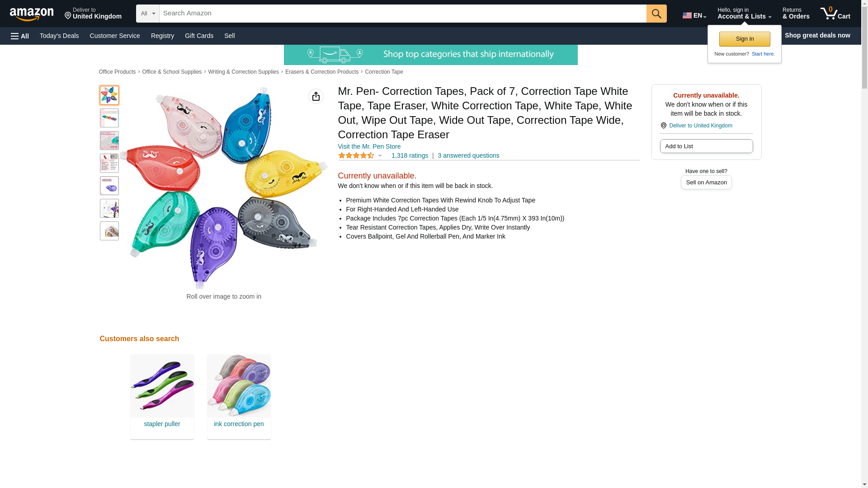Click the international shipping truck banner
Screen dimensions: 868x488
tap(430, 55)
